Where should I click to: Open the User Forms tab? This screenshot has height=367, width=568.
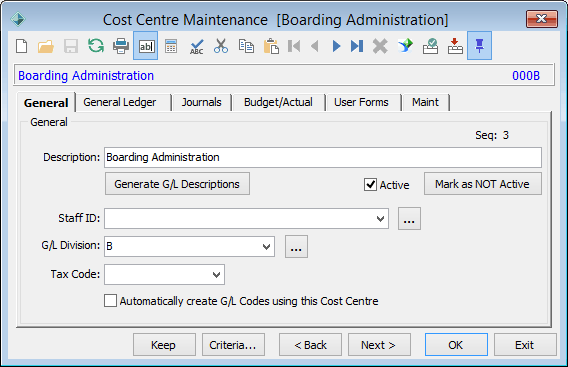(361, 102)
